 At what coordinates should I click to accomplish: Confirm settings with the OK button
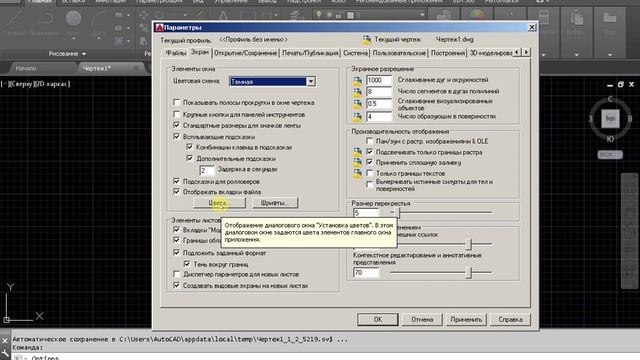(x=378, y=319)
